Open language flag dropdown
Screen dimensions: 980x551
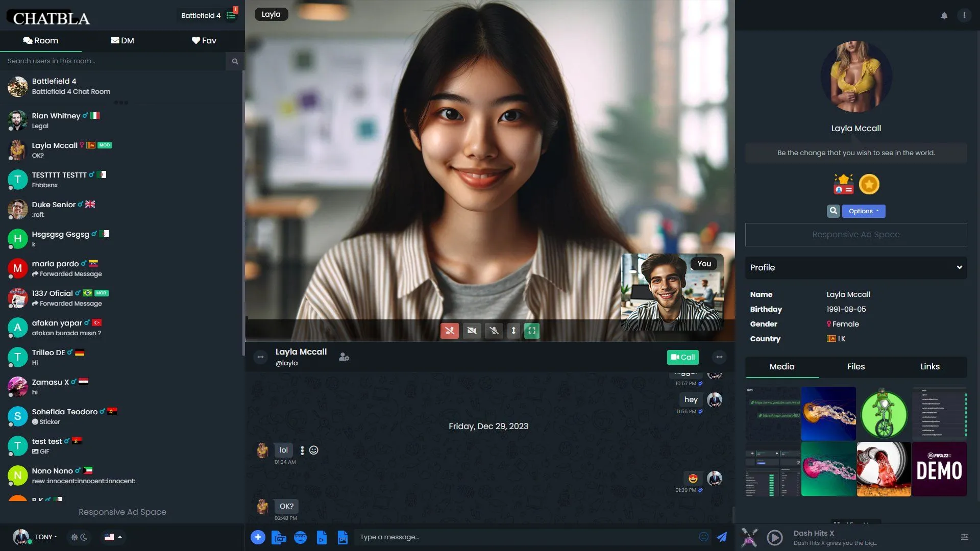tap(113, 537)
